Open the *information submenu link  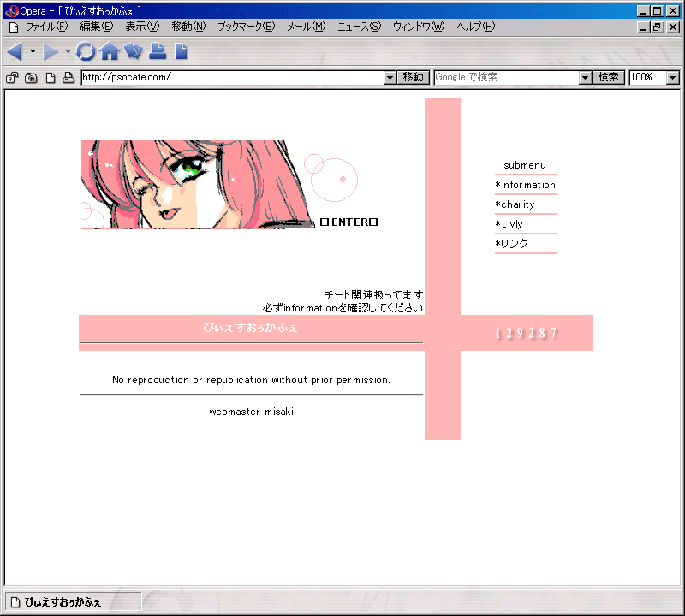pos(526,185)
